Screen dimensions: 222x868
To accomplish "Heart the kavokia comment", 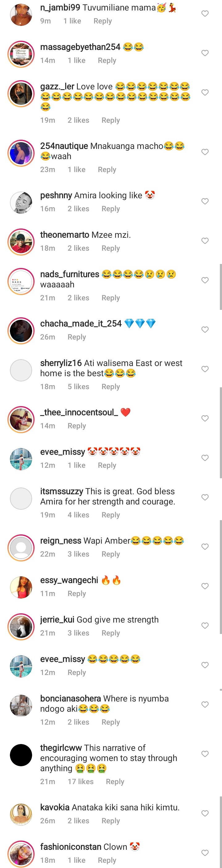I will tap(205, 813).
